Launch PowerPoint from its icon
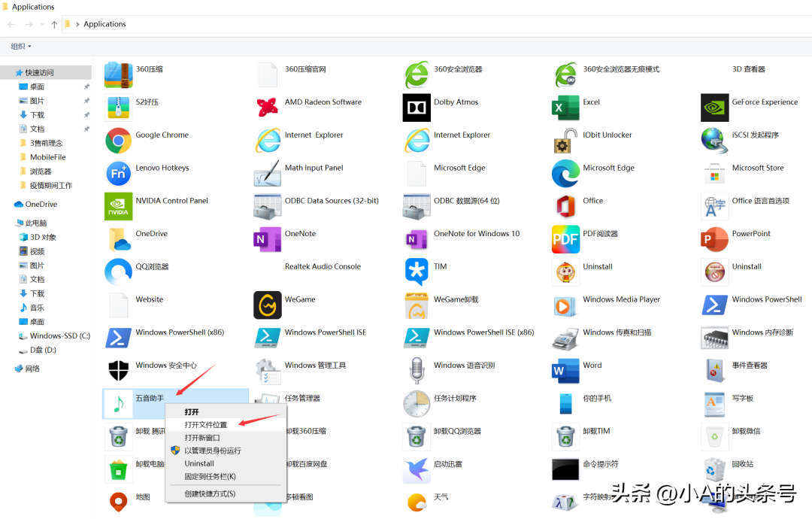Viewport: 812px width, 519px height. [x=715, y=239]
